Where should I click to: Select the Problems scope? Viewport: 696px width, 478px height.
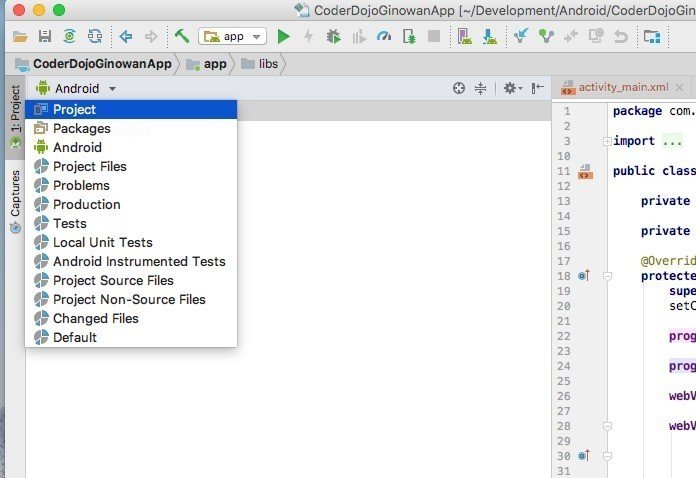[x=131, y=186]
